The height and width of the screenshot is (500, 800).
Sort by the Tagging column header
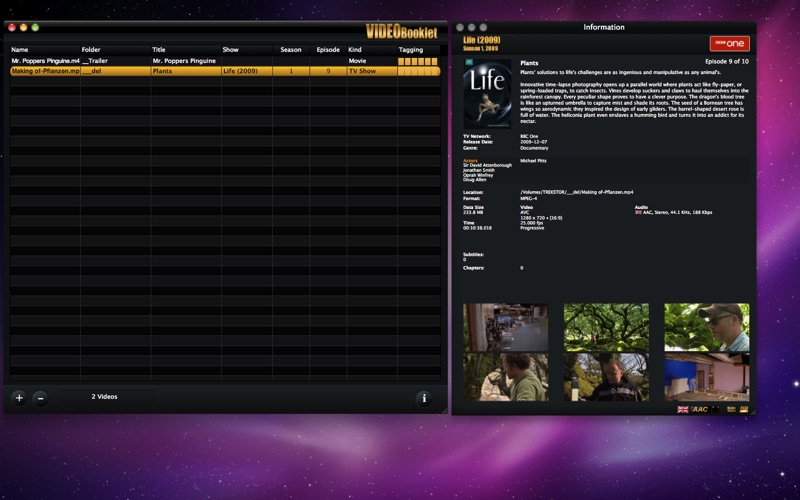(418, 49)
